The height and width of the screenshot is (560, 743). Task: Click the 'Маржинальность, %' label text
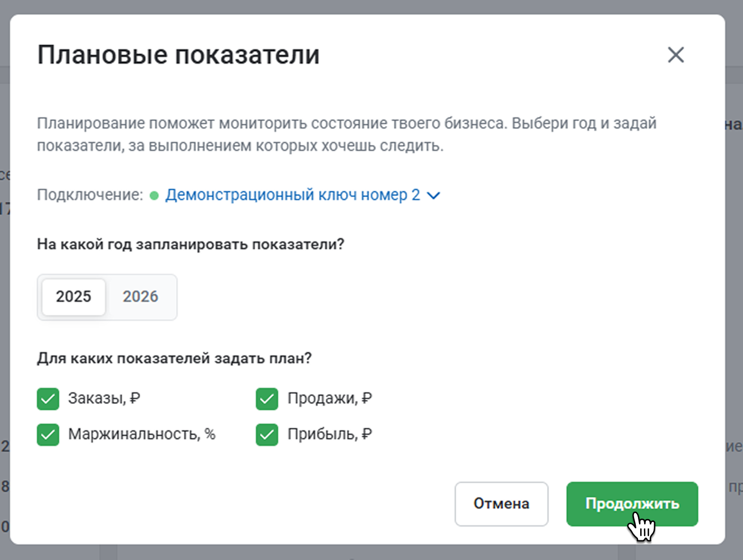(141, 434)
